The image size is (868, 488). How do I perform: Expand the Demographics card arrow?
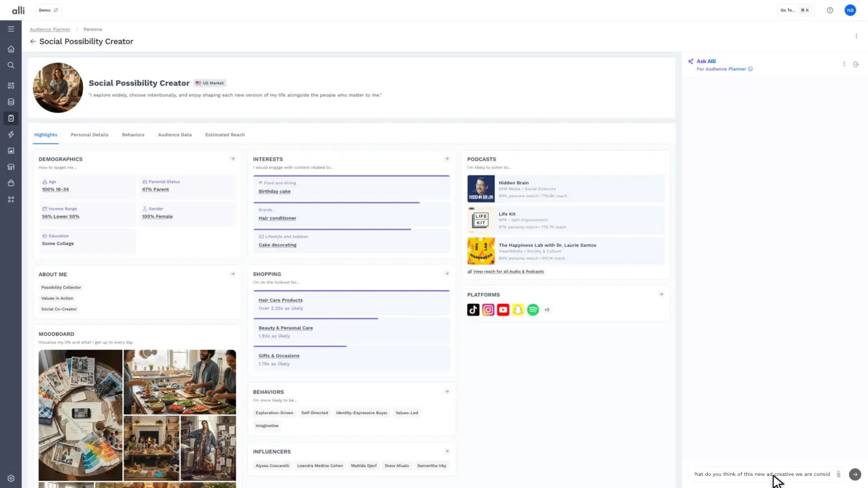(x=233, y=159)
